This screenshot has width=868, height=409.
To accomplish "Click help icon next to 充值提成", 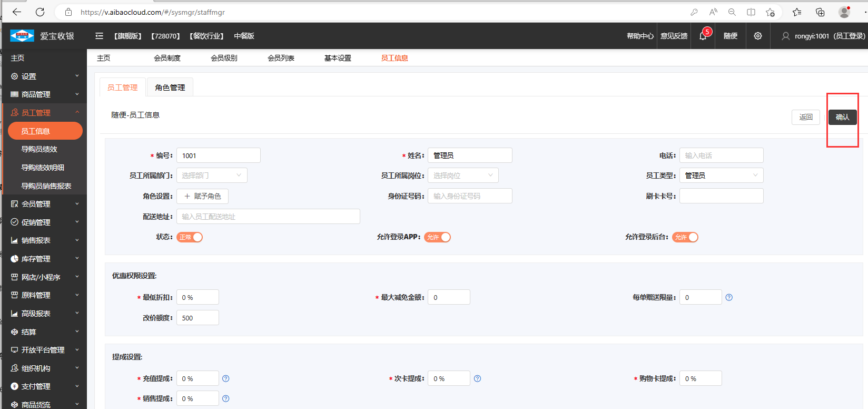I will (x=225, y=378).
